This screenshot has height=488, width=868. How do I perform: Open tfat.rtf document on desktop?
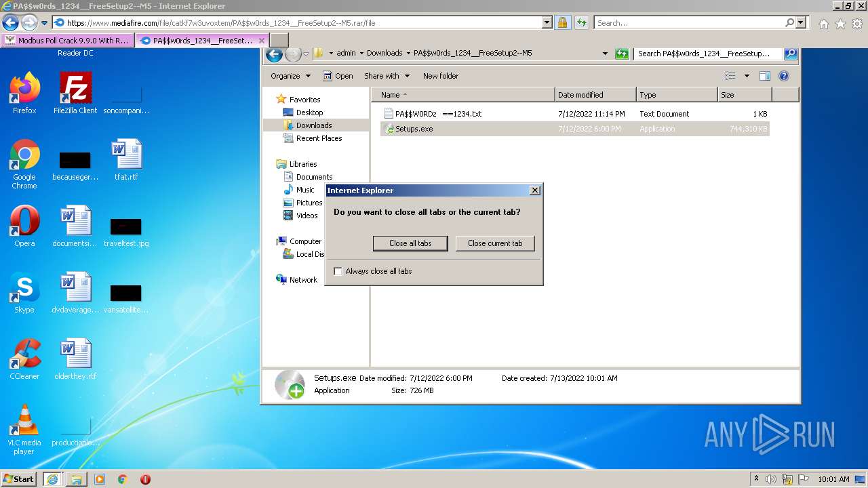point(126,160)
